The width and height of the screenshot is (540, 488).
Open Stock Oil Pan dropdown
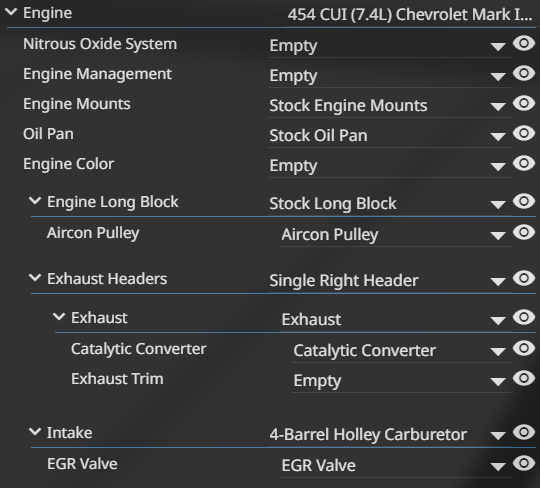pos(390,135)
